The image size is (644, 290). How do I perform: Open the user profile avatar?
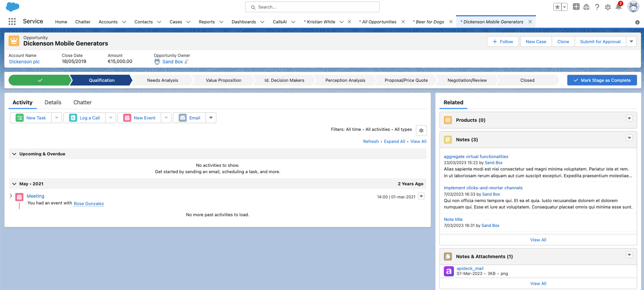tap(633, 7)
